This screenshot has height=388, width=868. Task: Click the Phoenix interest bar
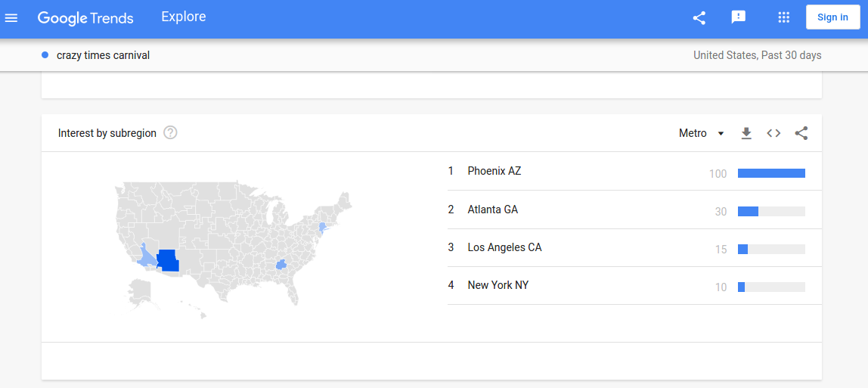[771, 173]
